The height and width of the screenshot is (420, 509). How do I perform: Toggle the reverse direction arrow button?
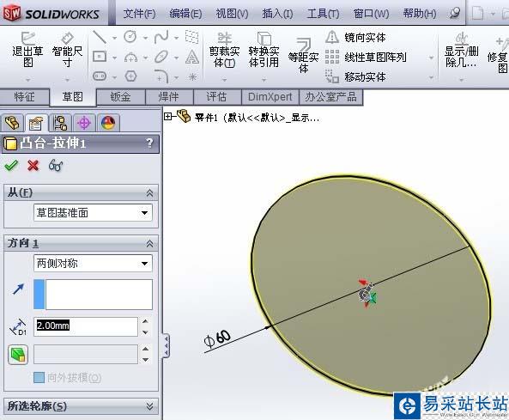point(19,289)
